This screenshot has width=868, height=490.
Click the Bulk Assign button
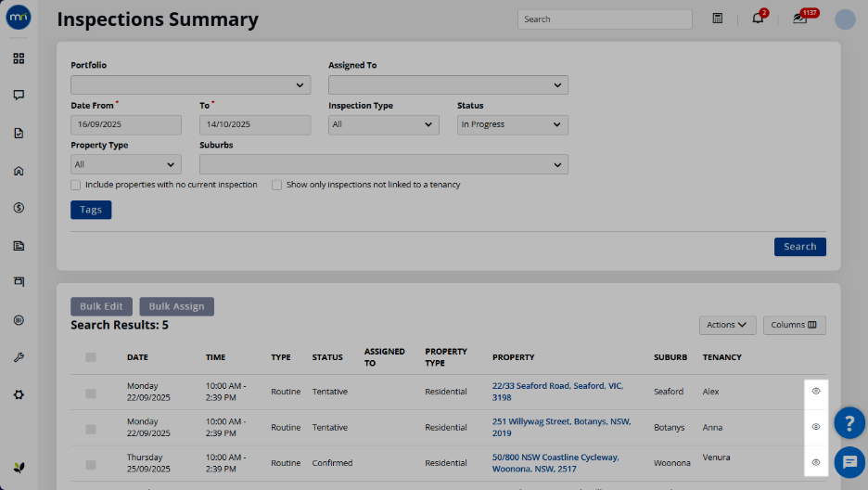click(x=176, y=307)
